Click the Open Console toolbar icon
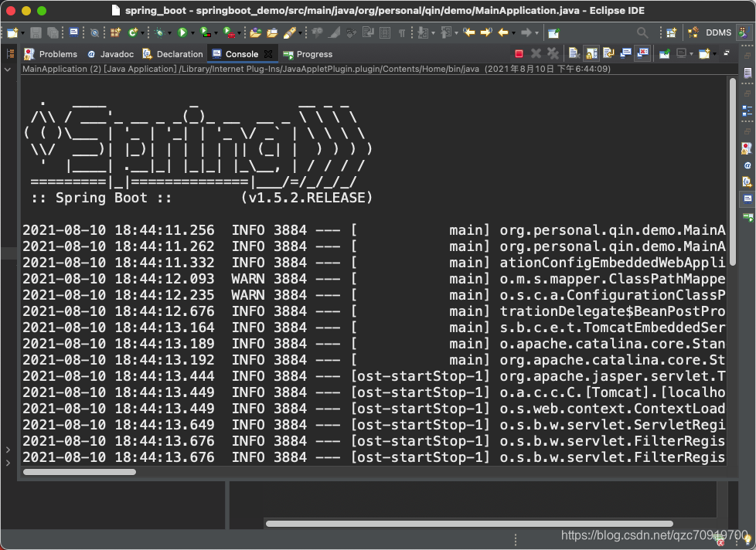 73,32
